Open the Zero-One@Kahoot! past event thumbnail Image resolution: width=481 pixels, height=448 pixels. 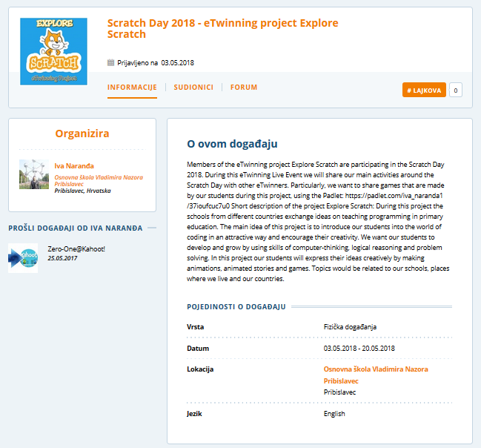coord(23,258)
